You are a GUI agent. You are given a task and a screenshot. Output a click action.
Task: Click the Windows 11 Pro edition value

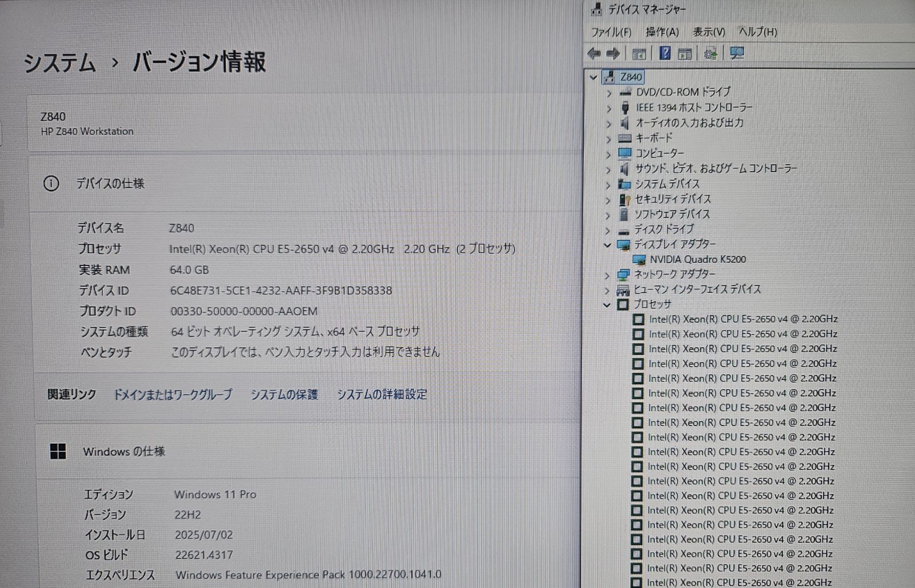(216, 494)
